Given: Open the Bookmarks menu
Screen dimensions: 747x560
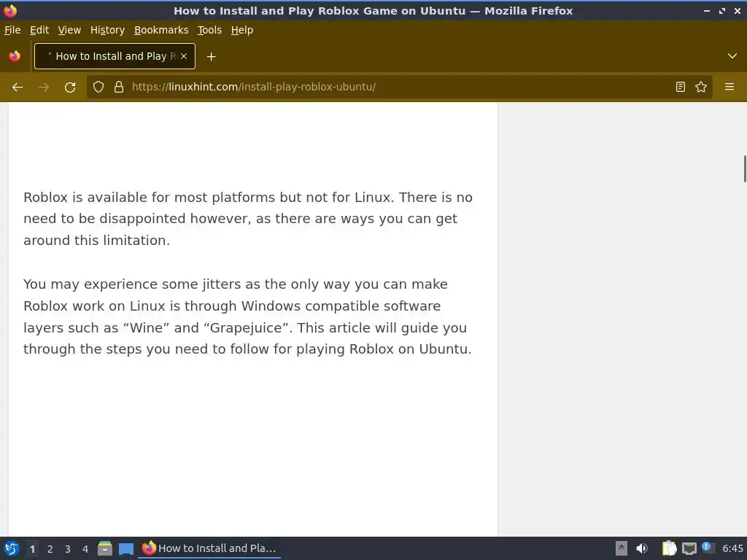Looking at the screenshot, I should 161,30.
